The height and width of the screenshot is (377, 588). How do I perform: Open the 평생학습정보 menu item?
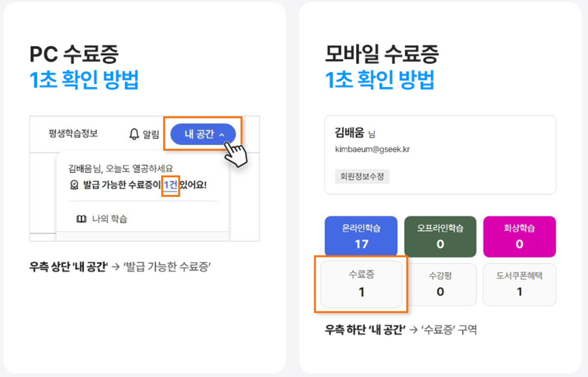pos(73,134)
